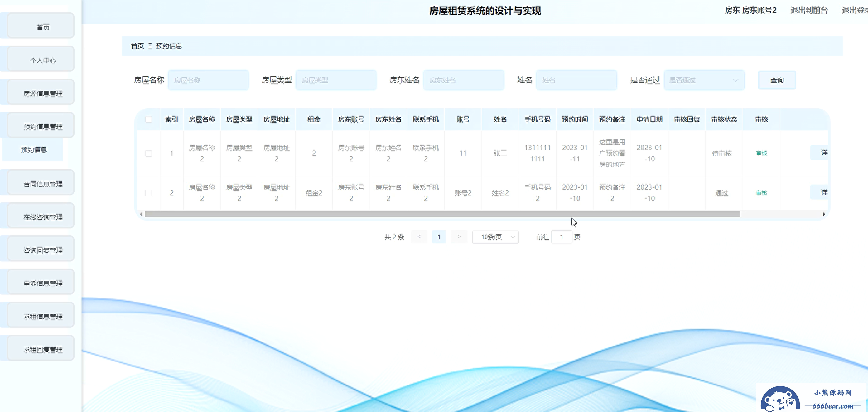Click the 审核状态 column header
The height and width of the screenshot is (412, 868).
pyautogui.click(x=724, y=119)
